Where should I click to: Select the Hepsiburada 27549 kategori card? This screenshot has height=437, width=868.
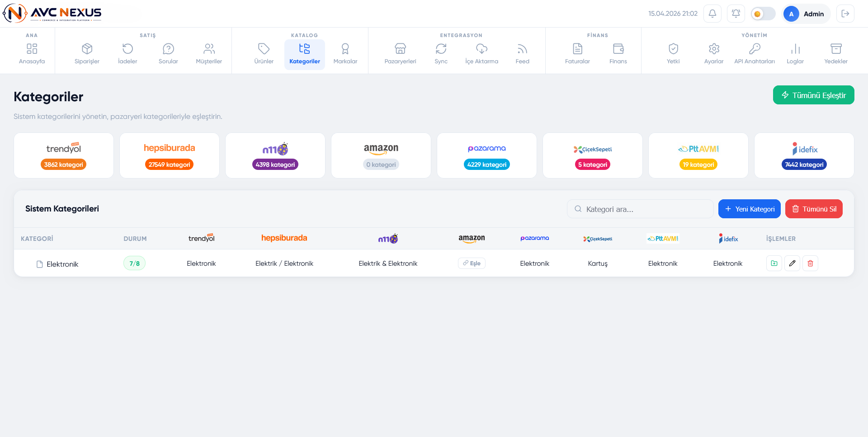[170, 155]
